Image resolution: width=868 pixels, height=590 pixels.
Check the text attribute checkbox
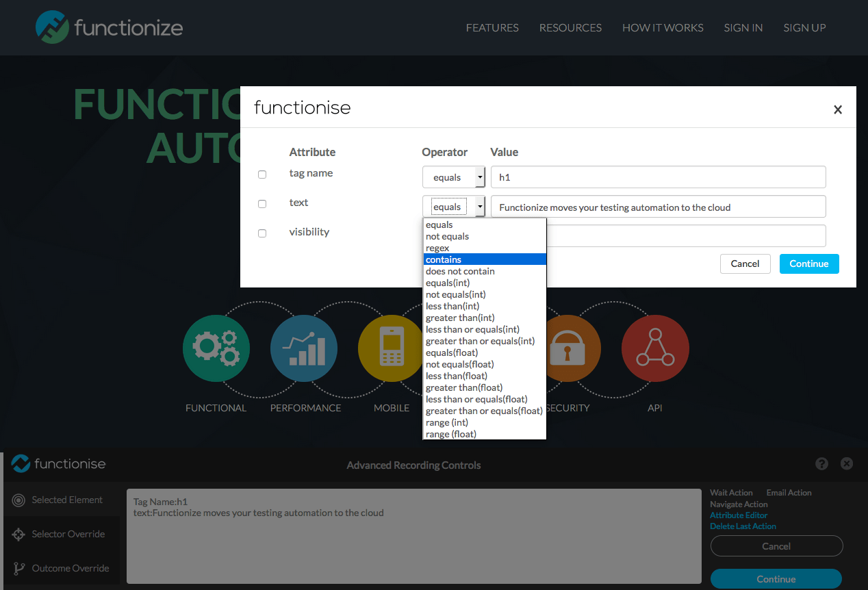coord(262,204)
